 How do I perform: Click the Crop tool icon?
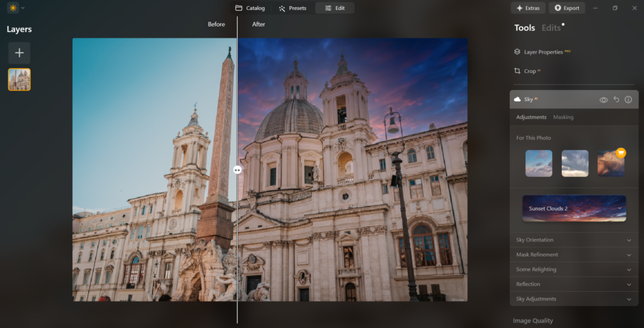click(517, 71)
